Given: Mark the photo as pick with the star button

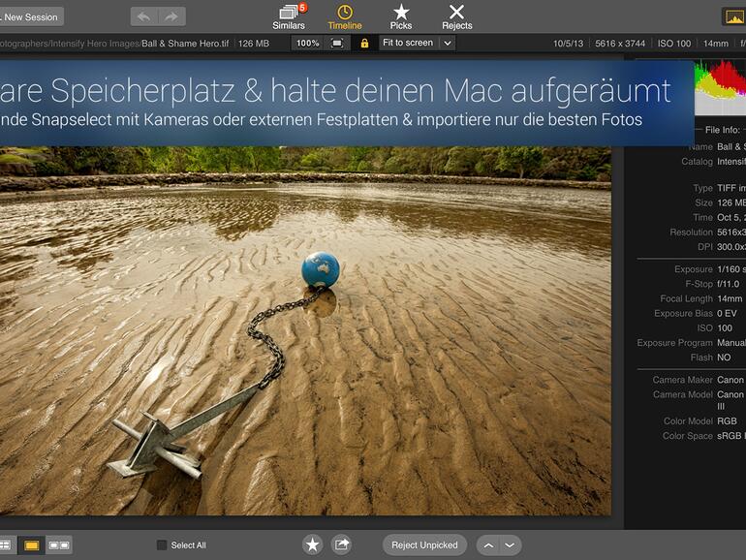Looking at the screenshot, I should tap(313, 544).
